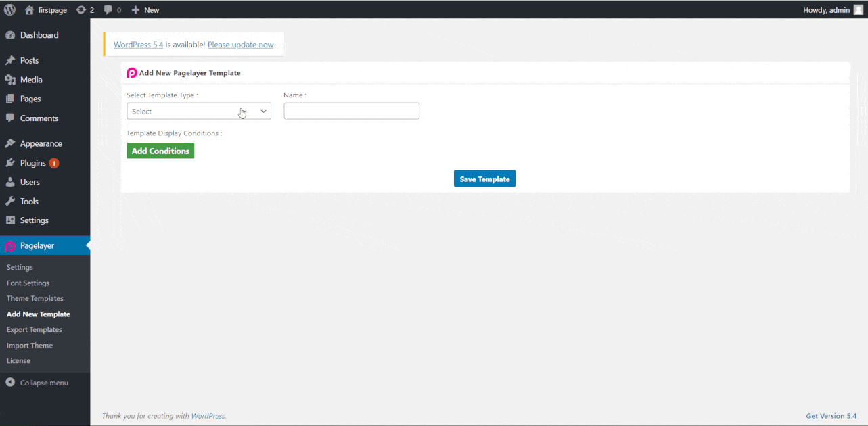Open Plugins via the plug icon
Screen dimensions: 868x426
click(10, 162)
